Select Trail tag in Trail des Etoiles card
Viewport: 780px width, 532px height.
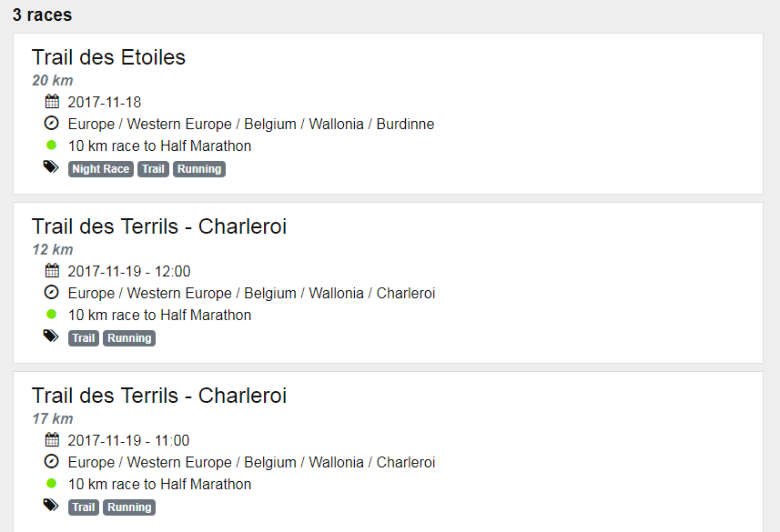tap(153, 169)
